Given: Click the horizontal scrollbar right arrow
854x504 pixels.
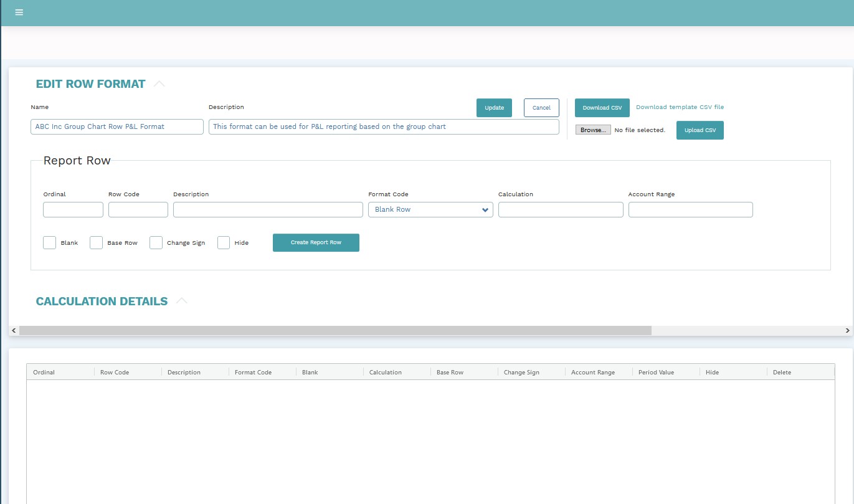Looking at the screenshot, I should (847, 330).
